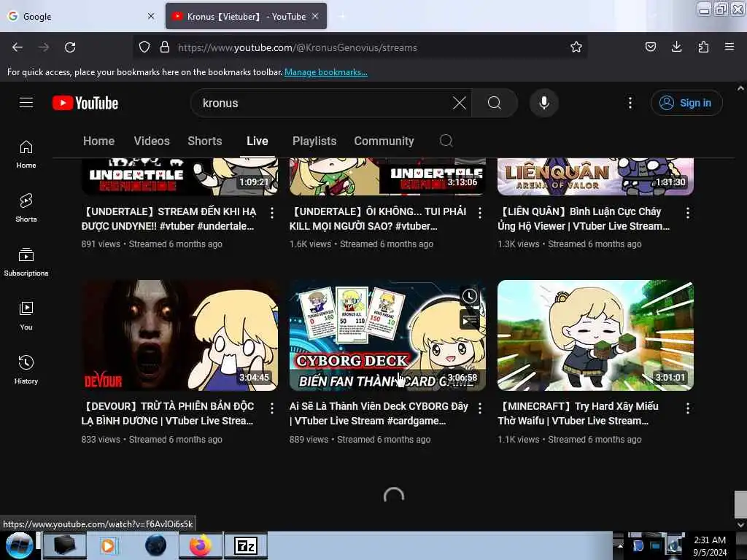Start voice search with microphone

[x=544, y=103]
